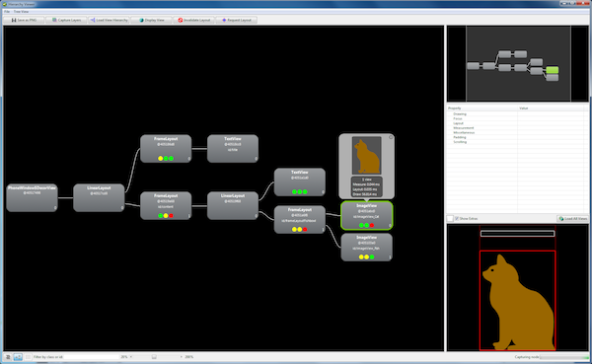This screenshot has height=364, width=592.
Task: Click the white-outlined title bar in layout view
Action: tap(518, 234)
